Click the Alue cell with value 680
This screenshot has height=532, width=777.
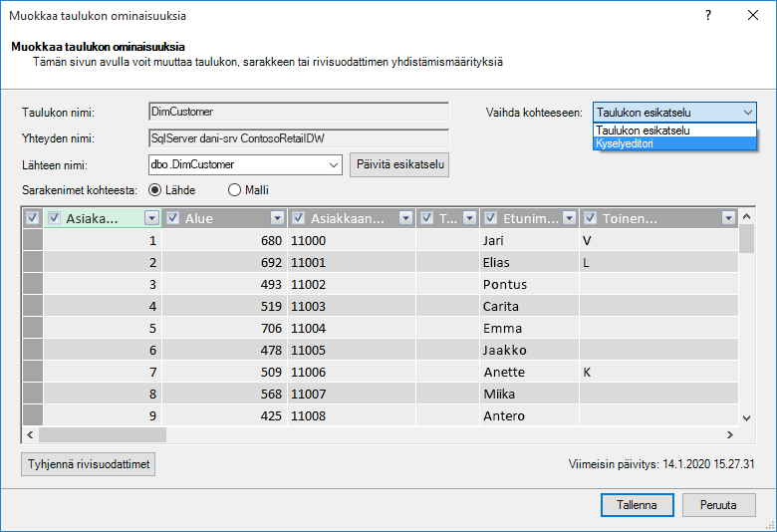pyautogui.click(x=224, y=240)
